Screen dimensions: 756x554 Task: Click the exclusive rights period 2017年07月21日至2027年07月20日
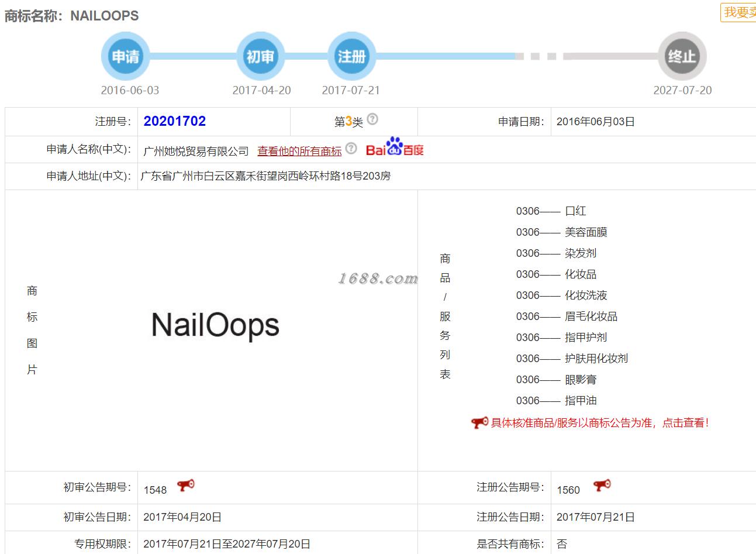[227, 544]
